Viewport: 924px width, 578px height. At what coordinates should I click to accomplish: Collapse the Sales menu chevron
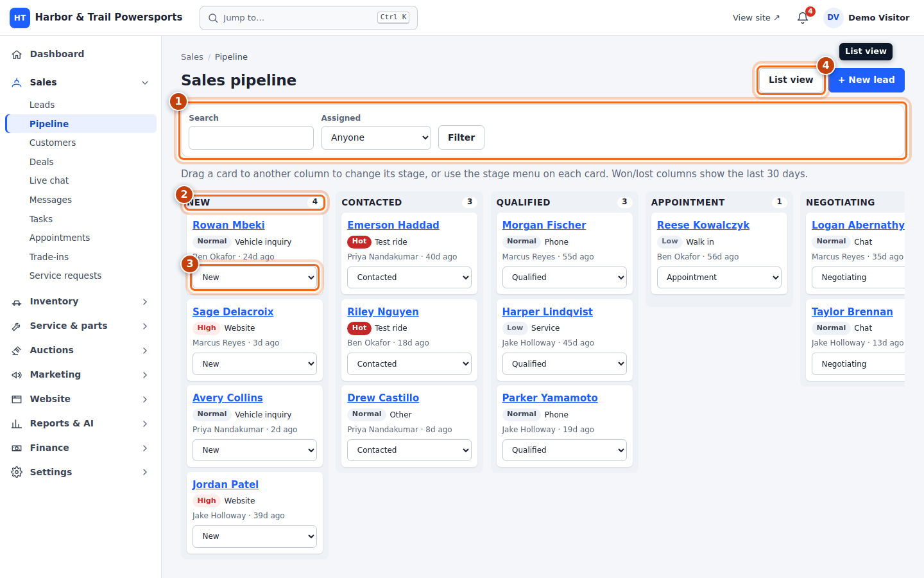pyautogui.click(x=145, y=82)
